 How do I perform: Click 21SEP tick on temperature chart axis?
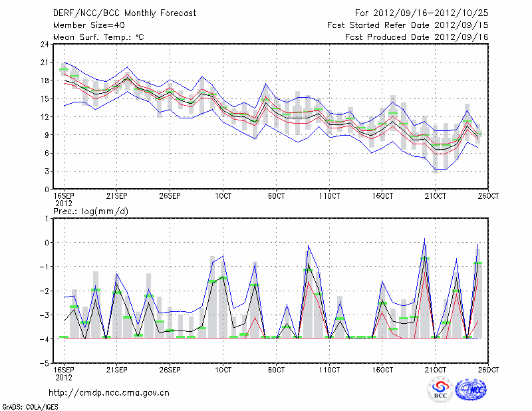(116, 196)
